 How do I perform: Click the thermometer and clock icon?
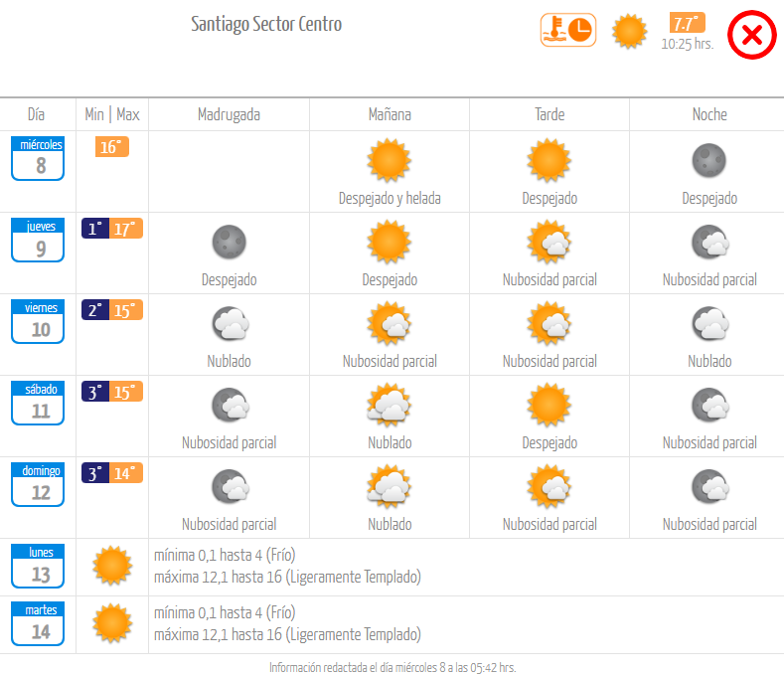coord(568,30)
